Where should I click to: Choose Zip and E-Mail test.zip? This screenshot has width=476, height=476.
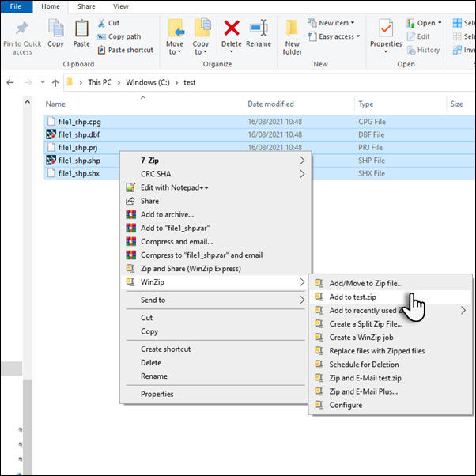coord(391,378)
